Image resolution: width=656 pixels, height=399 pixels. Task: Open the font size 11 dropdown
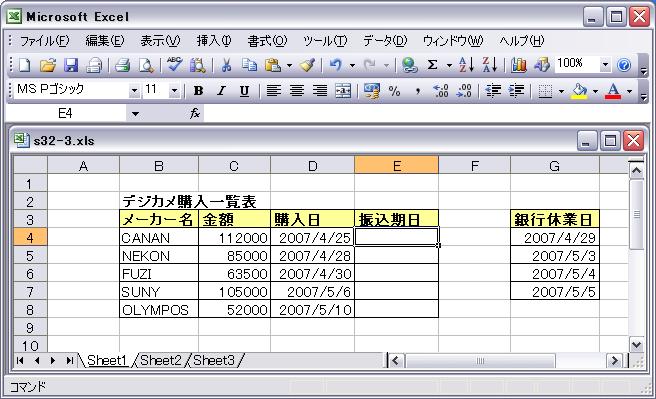(x=174, y=90)
